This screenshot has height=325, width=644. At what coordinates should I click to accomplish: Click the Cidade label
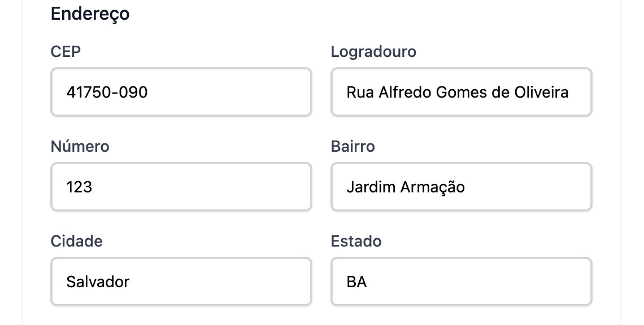pos(76,241)
